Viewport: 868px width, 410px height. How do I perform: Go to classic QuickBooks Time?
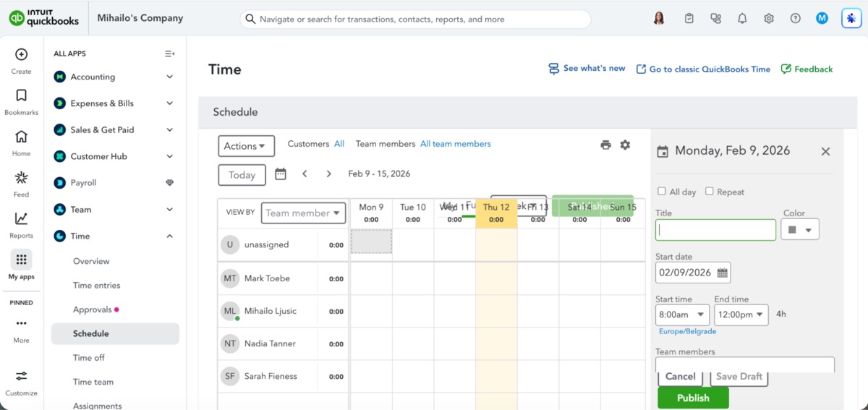click(703, 69)
